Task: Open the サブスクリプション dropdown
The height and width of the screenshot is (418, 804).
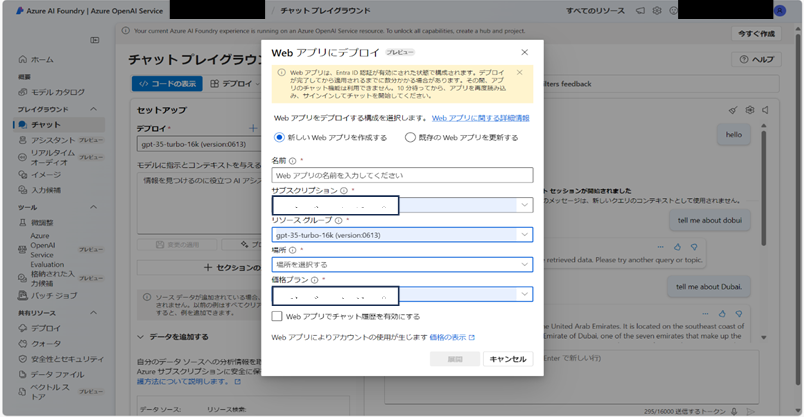Action: pyautogui.click(x=402, y=205)
